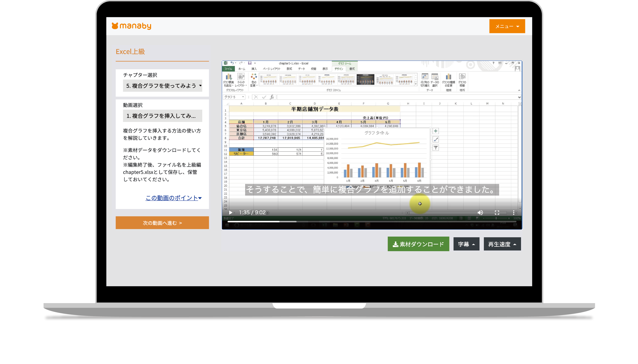
Task: Open the メニュー dropdown
Action: [507, 26]
